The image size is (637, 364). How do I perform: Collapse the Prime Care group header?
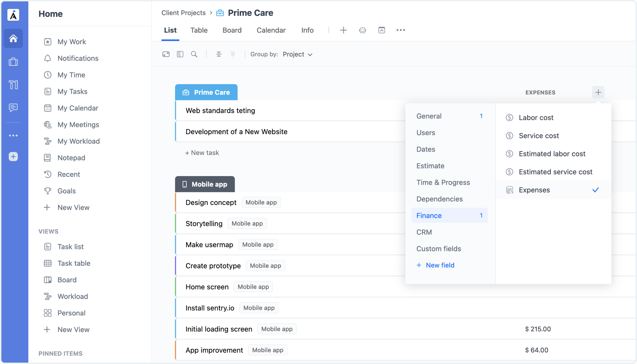(206, 92)
